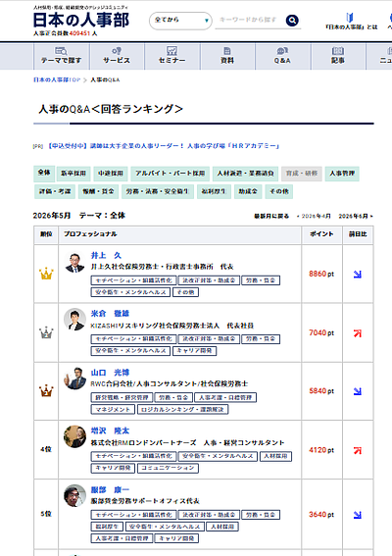
Task: Select the 労務・法務・安全衛生 theme tab
Action: (x=158, y=191)
